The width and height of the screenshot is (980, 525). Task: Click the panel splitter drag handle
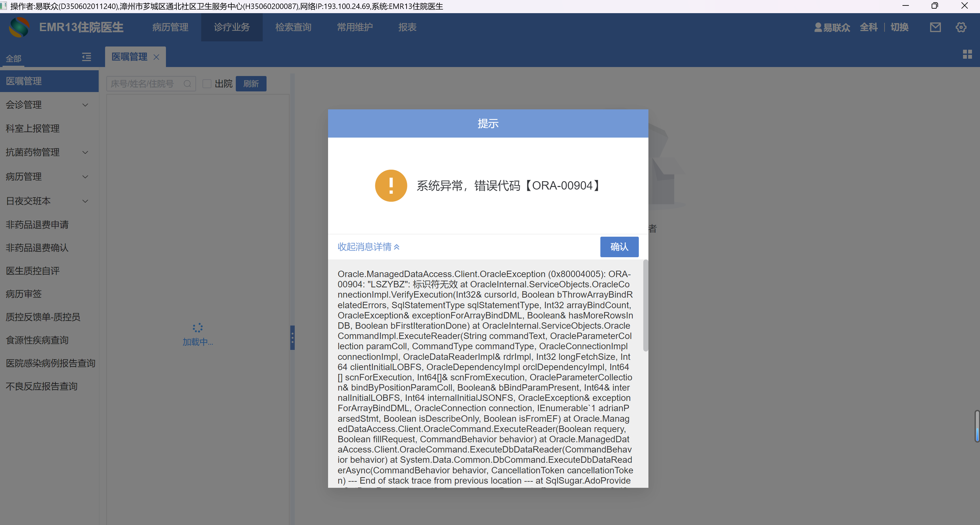tap(292, 337)
